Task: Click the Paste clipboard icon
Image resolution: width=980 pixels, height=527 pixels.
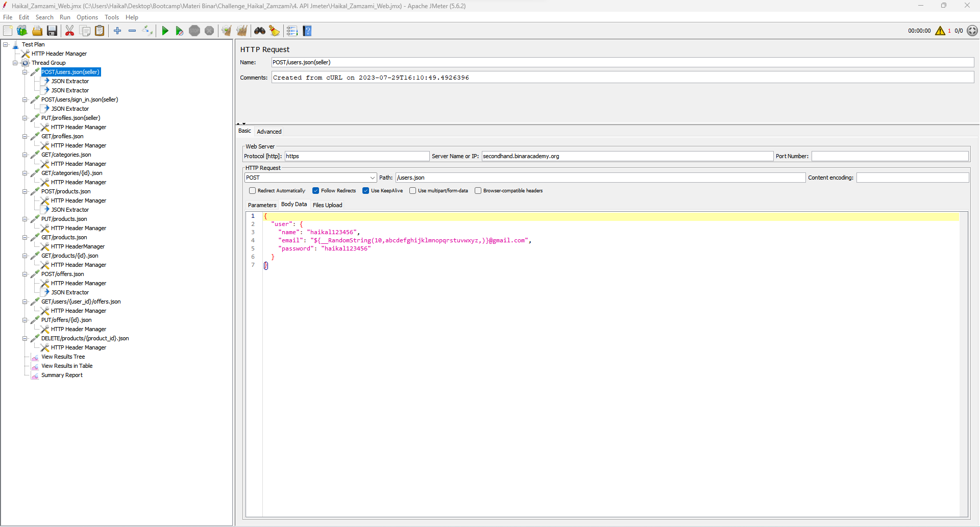Action: point(100,31)
